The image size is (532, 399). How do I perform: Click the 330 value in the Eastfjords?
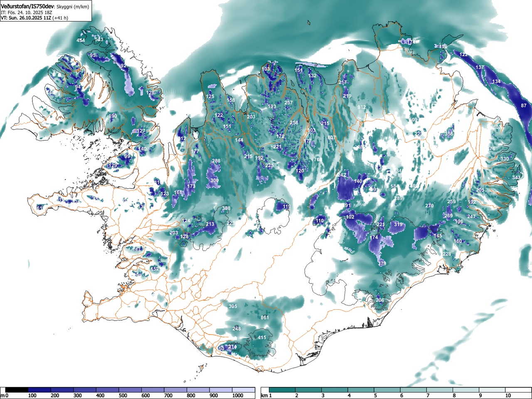tap(505, 159)
